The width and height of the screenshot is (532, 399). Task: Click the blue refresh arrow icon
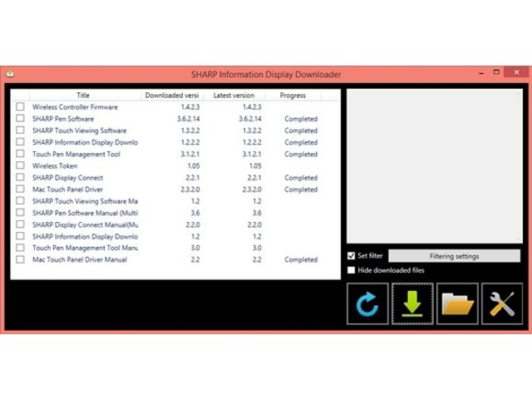[x=367, y=303]
